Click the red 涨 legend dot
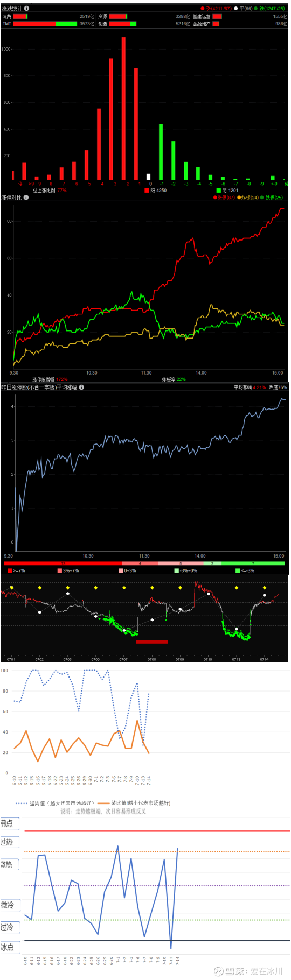 click(x=203, y=9)
